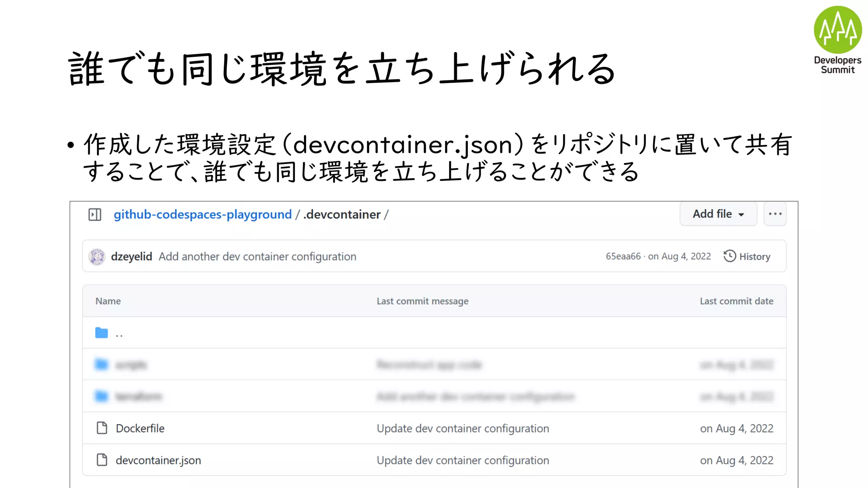Click the .devcontainer breadcrumb
This screenshot has width=868, height=488.
click(342, 215)
